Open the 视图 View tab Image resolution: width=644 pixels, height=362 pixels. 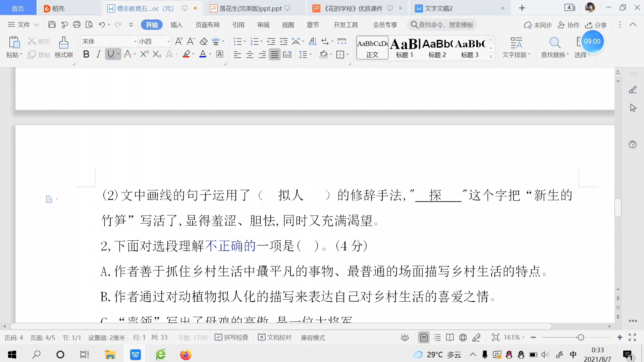288,25
